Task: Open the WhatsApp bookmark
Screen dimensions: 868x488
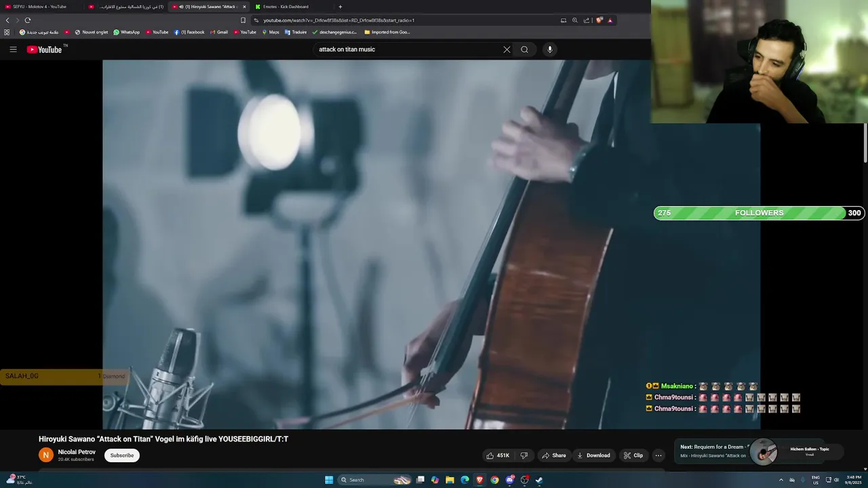Action: [127, 32]
